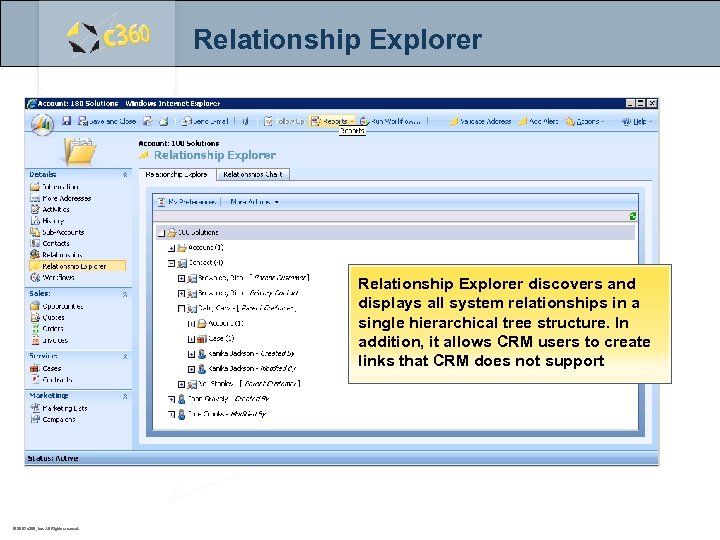The image size is (720, 540).
Task: Expand Kanika Jackson - Modified By node
Action: [191, 369]
